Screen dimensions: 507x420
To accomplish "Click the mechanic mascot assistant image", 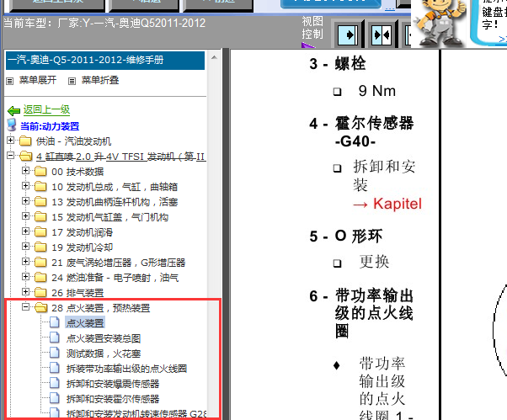I will (x=440, y=24).
